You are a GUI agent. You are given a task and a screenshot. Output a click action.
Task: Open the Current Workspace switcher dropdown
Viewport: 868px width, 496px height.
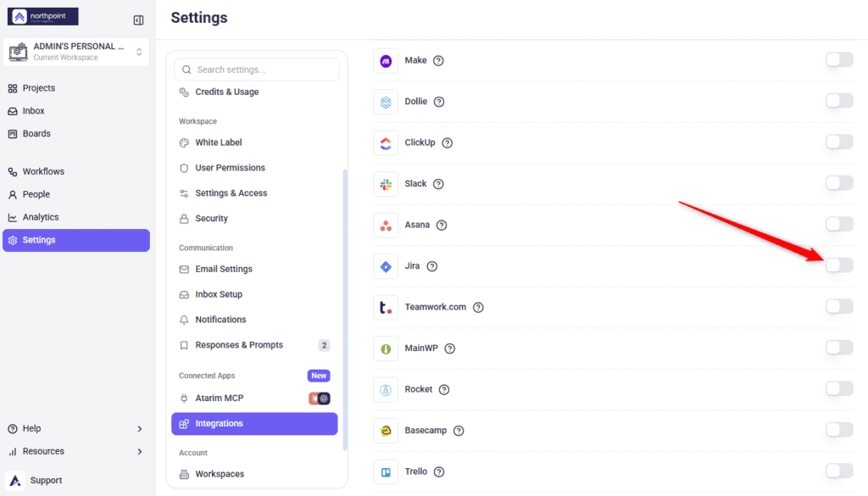click(x=76, y=52)
